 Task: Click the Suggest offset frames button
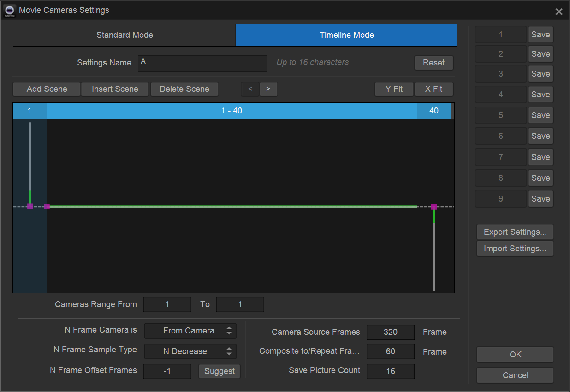pyautogui.click(x=220, y=371)
